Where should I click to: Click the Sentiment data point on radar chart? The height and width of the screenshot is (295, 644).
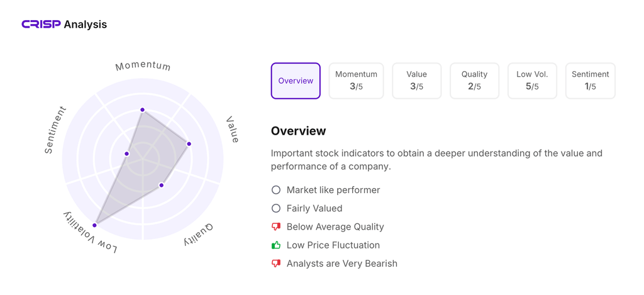[x=127, y=153]
